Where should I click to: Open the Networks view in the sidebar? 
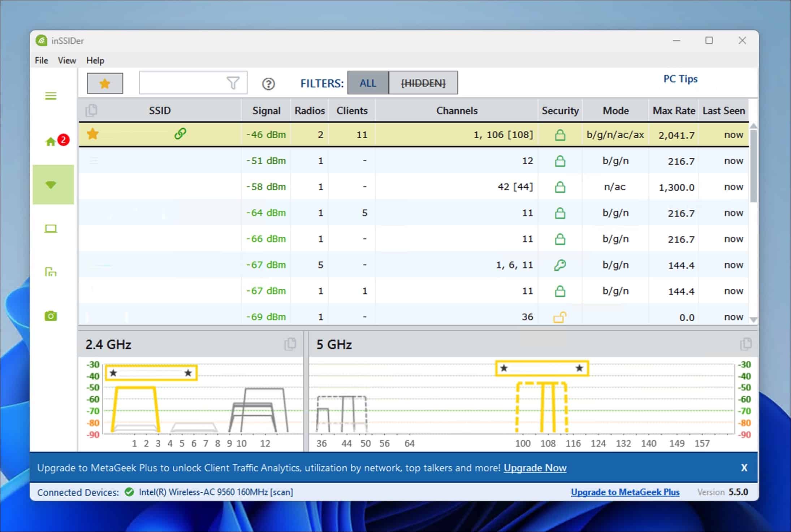pyautogui.click(x=51, y=184)
